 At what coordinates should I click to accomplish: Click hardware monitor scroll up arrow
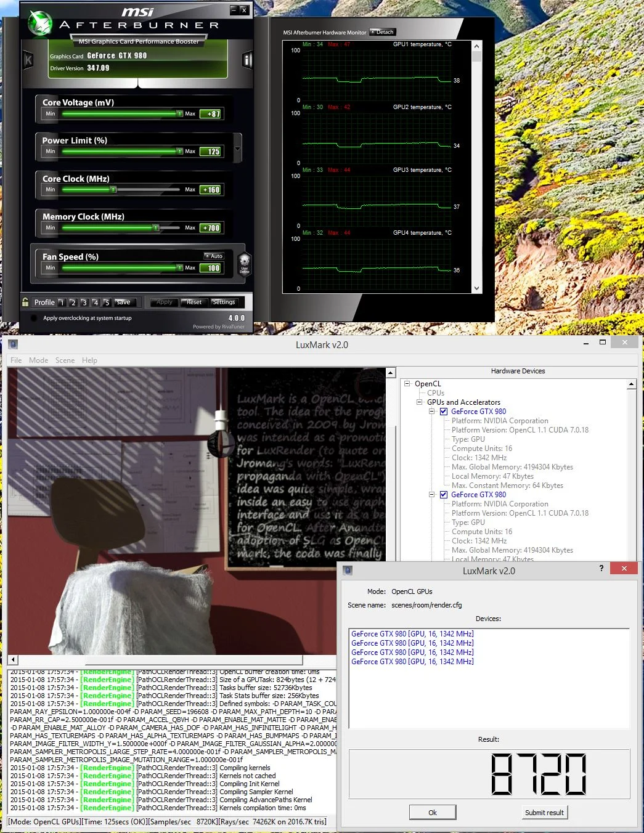[x=476, y=46]
